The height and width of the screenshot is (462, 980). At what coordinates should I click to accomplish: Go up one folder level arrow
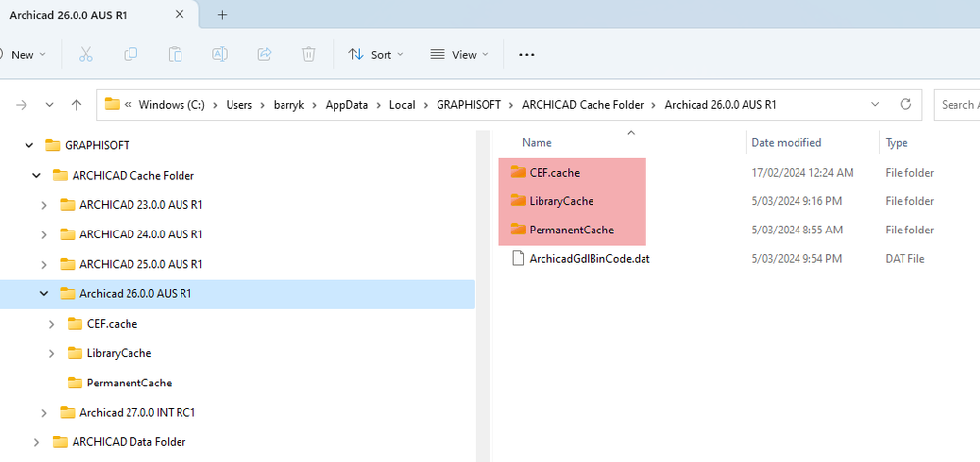click(77, 104)
